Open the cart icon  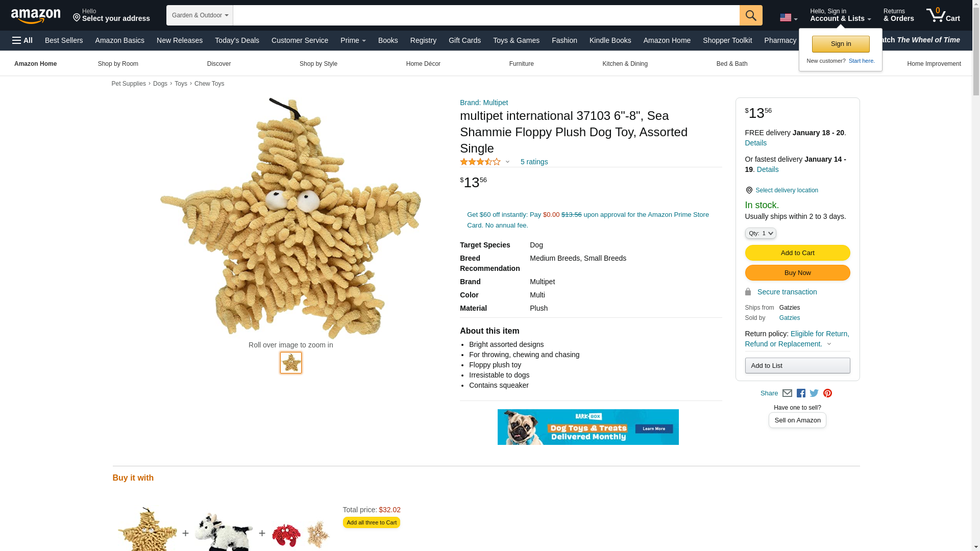[x=943, y=15]
